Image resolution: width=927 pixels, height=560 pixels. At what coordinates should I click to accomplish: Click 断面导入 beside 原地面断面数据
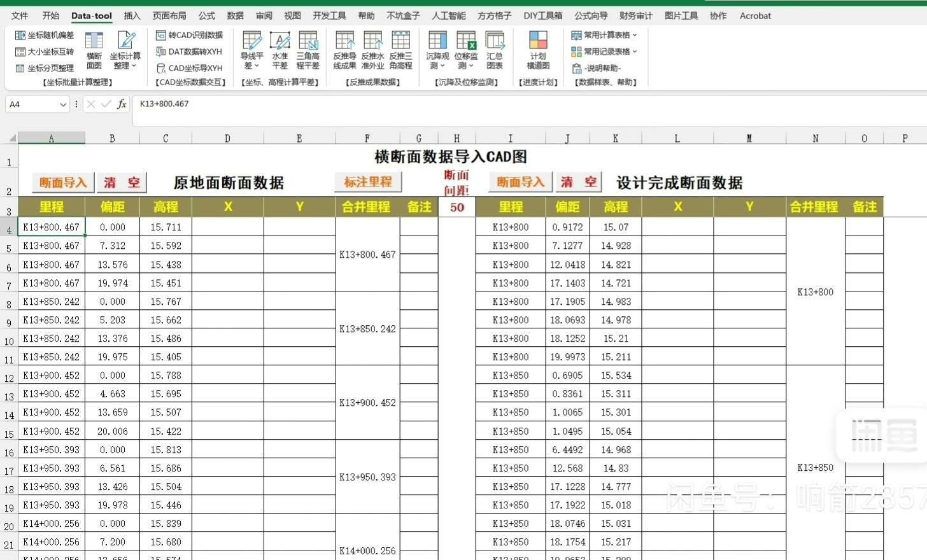pyautogui.click(x=63, y=183)
